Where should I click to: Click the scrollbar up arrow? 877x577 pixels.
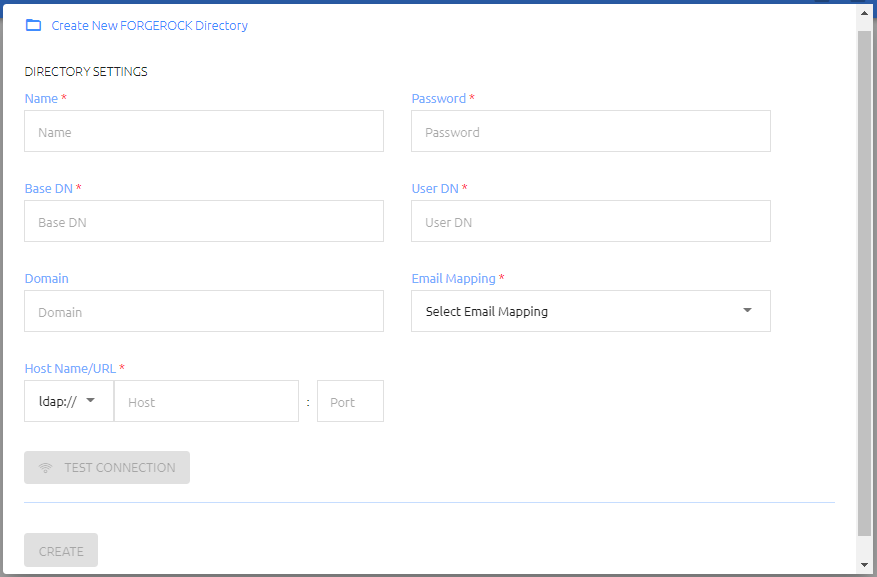[x=865, y=13]
